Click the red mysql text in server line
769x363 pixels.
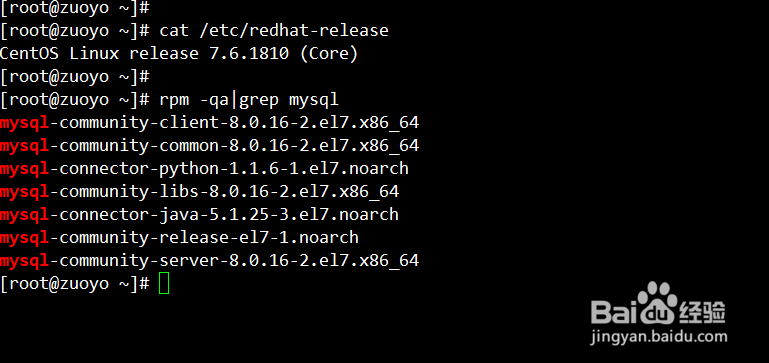(x=25, y=261)
